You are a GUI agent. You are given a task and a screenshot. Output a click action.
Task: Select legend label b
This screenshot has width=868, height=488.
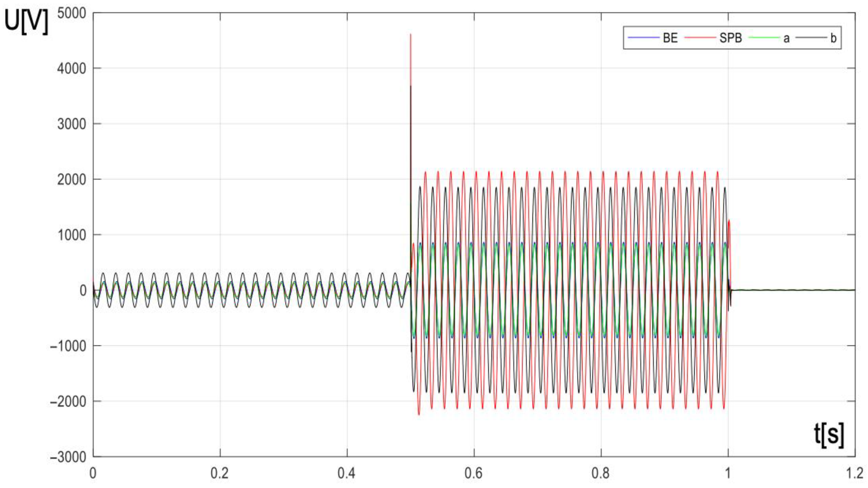(x=833, y=38)
